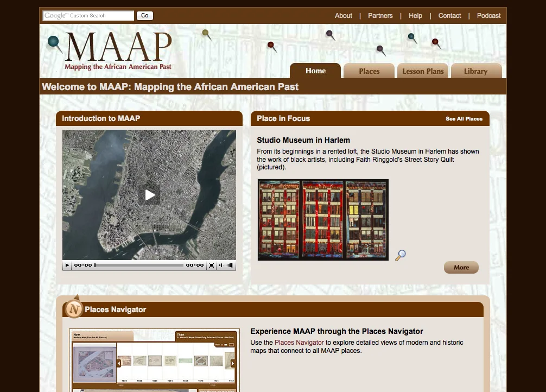
Task: Open the Podcast menu item
Action: point(488,16)
